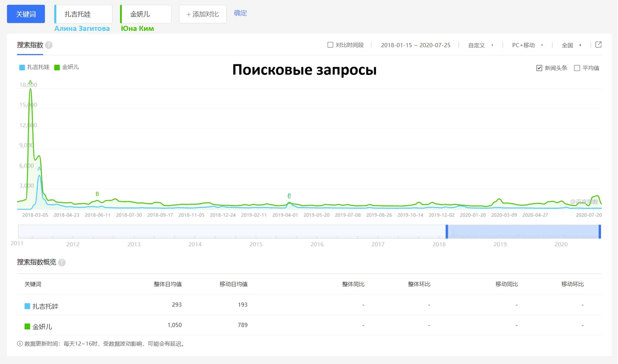This screenshot has width=618, height=364.
Task: Click the 金妍儿 row in overview table
Action: point(309,325)
